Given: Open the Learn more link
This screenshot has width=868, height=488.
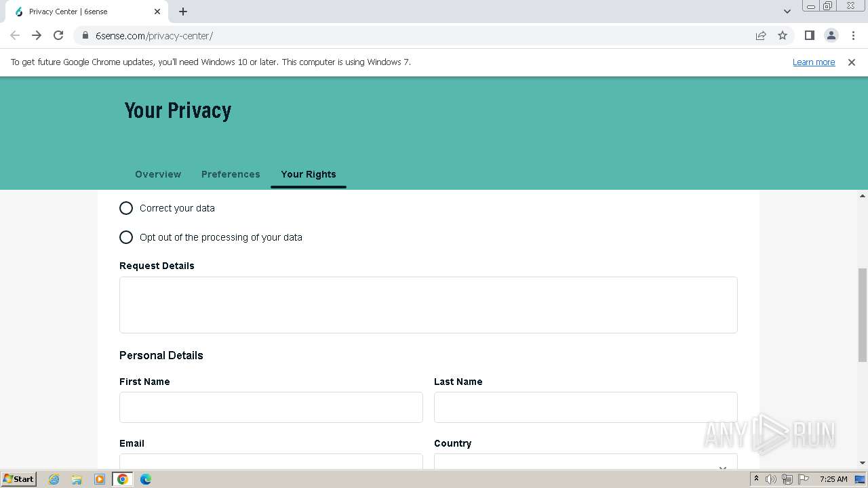Looking at the screenshot, I should click(814, 62).
